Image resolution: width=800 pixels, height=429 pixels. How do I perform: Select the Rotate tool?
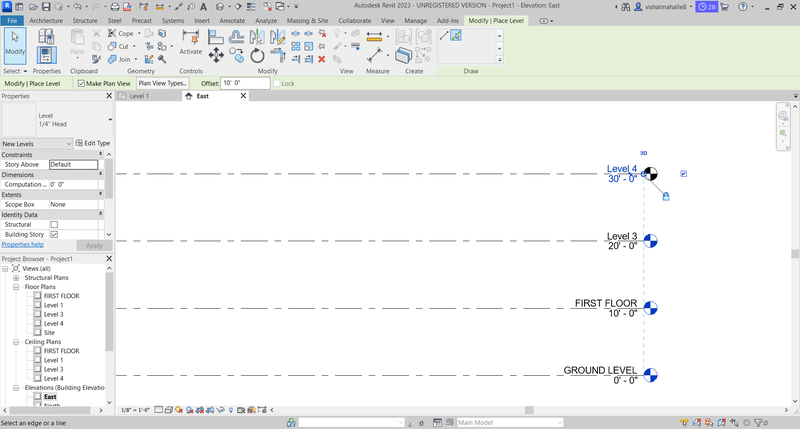tap(257, 55)
